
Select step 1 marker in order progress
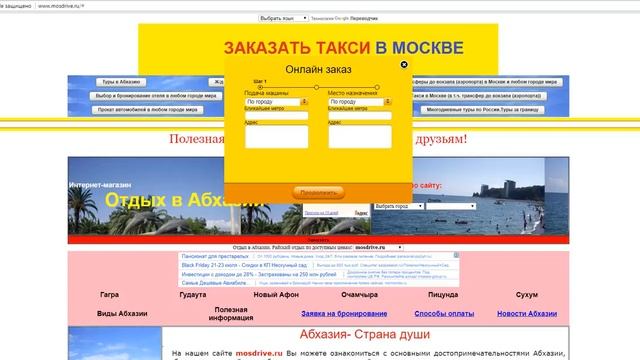point(260,87)
